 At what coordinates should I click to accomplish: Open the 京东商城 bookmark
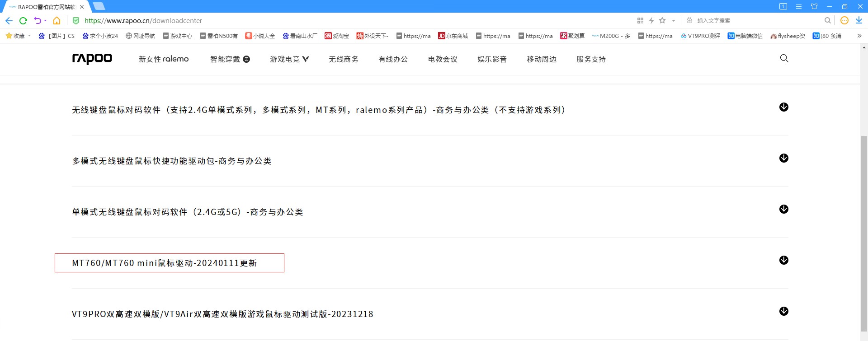click(x=453, y=36)
